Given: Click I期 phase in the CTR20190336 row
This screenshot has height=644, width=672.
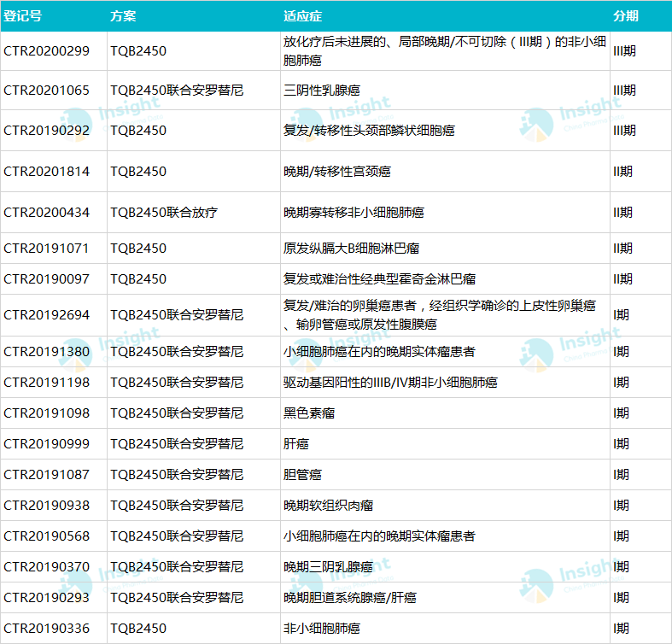Looking at the screenshot, I should [x=621, y=629].
